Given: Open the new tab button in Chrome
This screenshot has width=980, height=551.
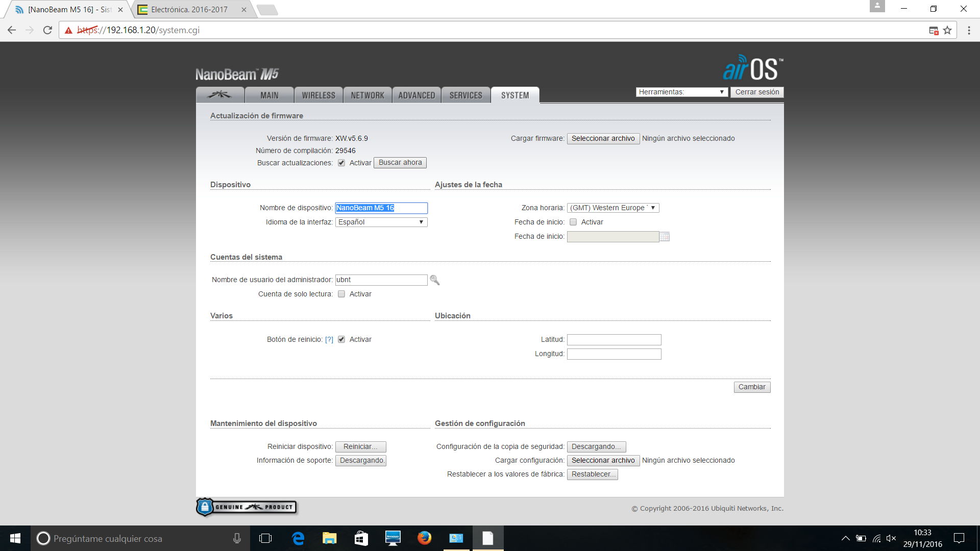Looking at the screenshot, I should 267,10.
